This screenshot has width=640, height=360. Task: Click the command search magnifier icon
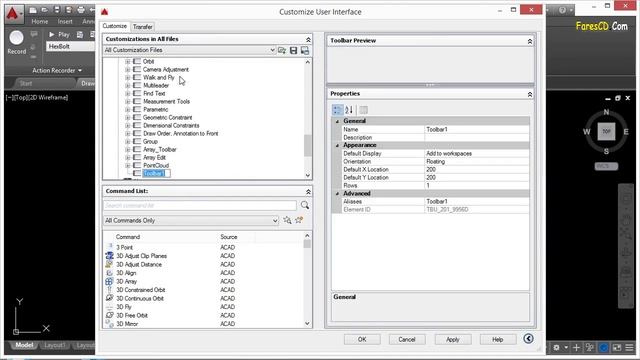coord(305,205)
